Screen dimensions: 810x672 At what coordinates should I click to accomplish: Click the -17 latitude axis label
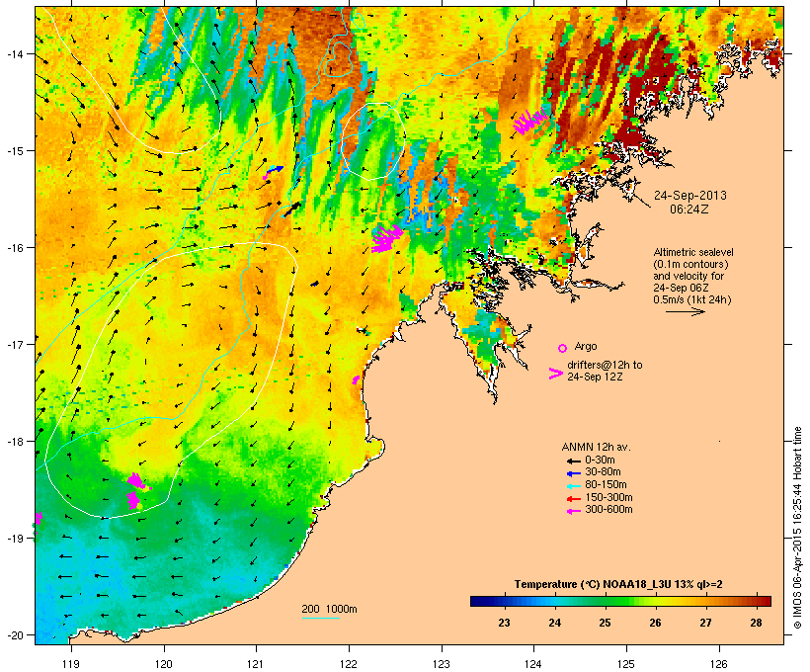16,344
